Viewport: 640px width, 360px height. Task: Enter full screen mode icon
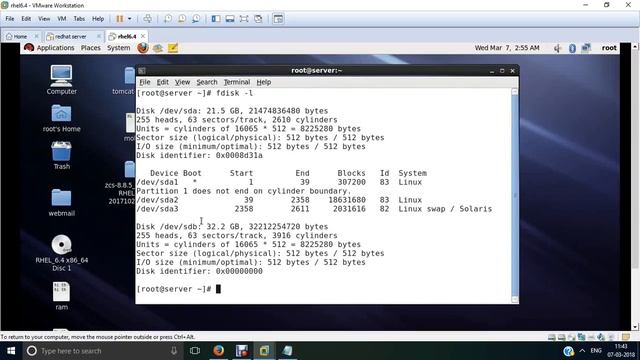pos(244,19)
